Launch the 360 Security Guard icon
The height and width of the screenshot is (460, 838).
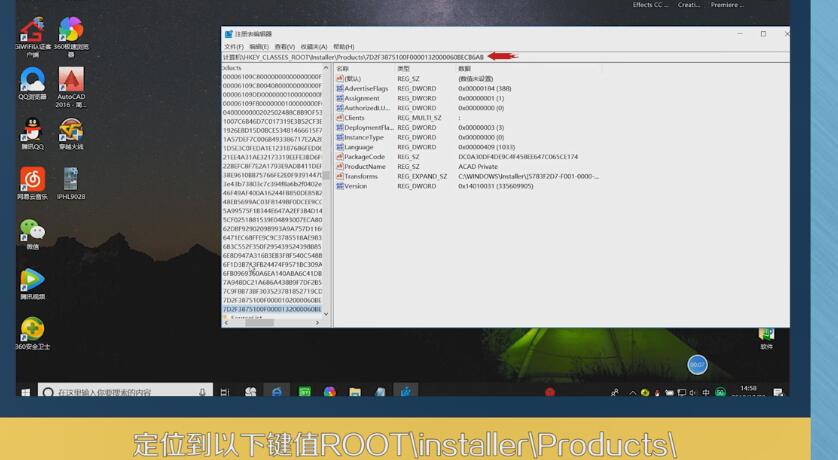coord(32,331)
